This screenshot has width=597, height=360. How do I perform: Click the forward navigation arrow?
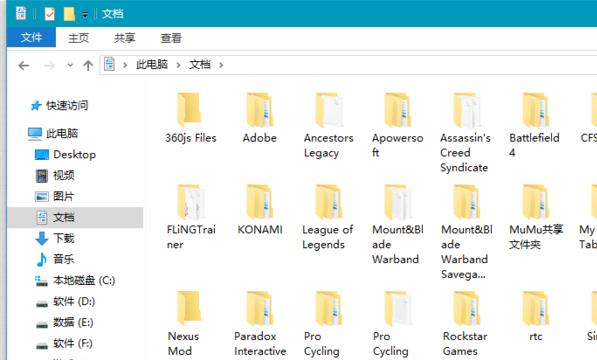click(x=49, y=66)
